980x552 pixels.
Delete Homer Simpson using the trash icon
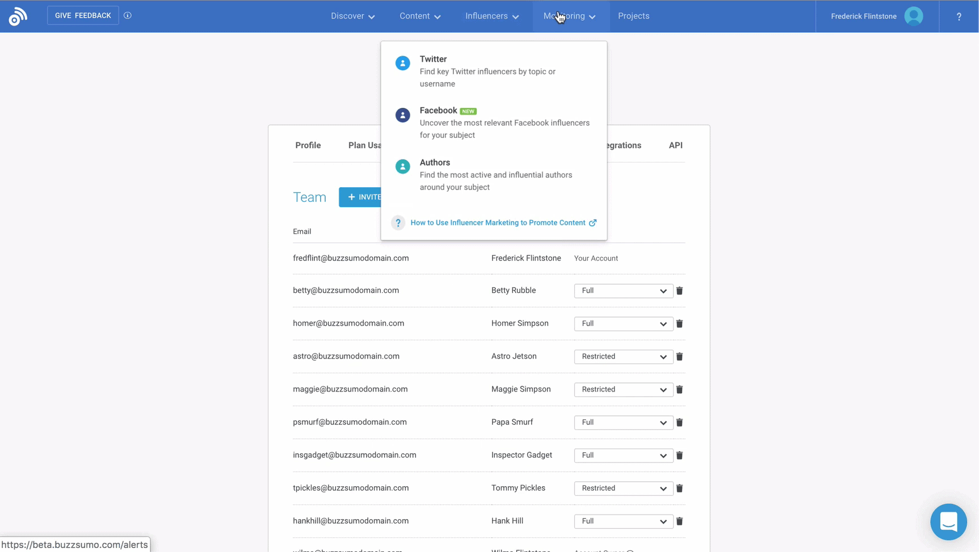click(679, 323)
